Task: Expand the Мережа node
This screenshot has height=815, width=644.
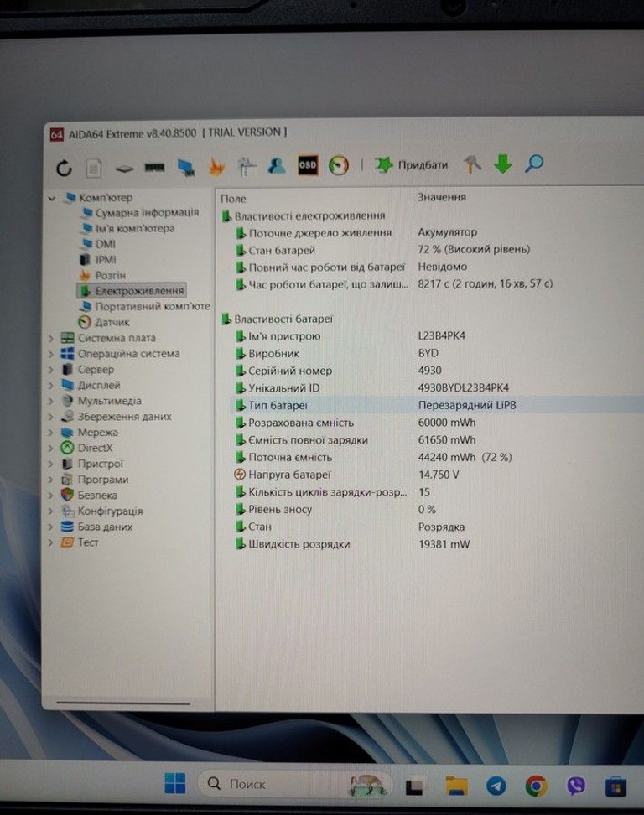Action: (x=51, y=433)
